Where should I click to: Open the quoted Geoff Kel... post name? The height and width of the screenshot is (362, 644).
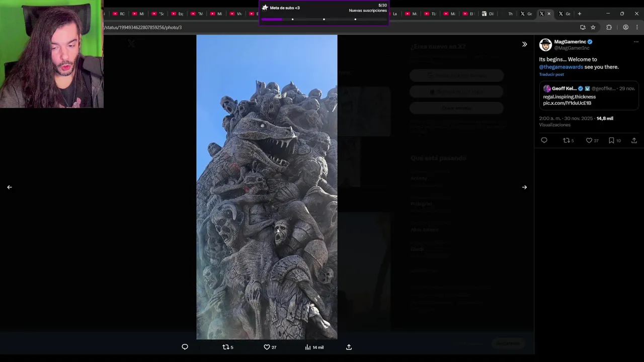[x=564, y=88]
